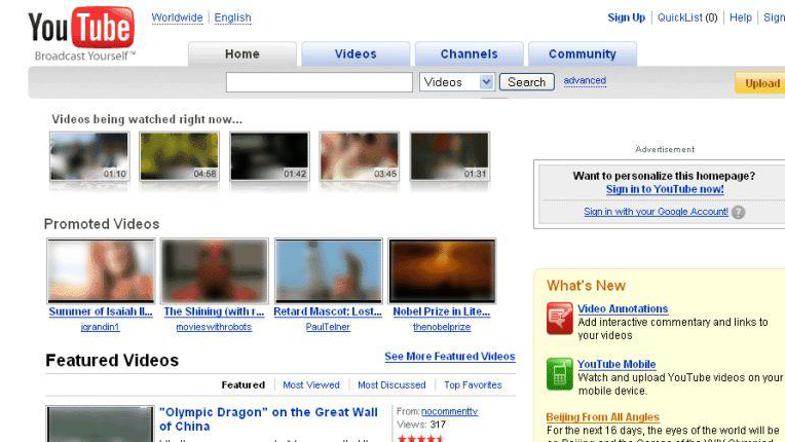Open the jgrandin1 channel link
Viewport: 785px width, 442px height.
(x=100, y=327)
